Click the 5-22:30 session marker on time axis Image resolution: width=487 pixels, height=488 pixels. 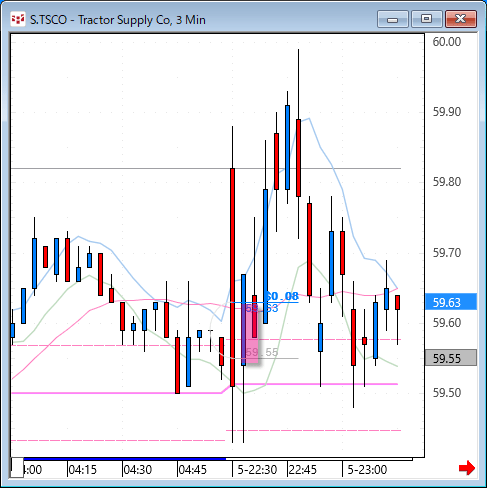[x=257, y=470]
